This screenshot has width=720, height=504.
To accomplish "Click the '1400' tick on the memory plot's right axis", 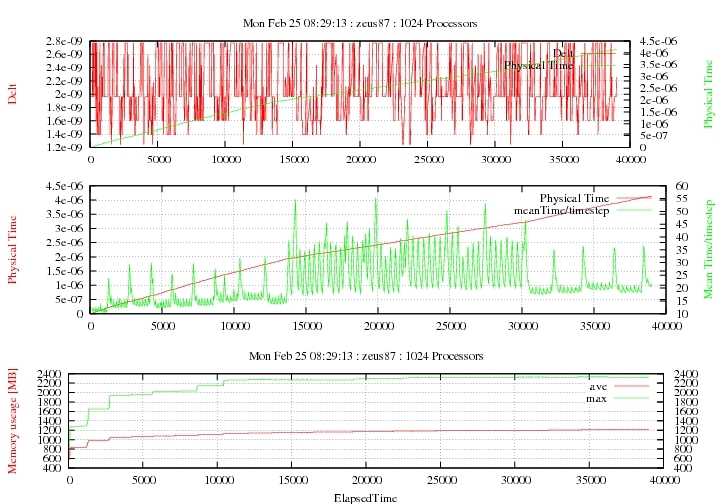I will pyautogui.click(x=686, y=421).
